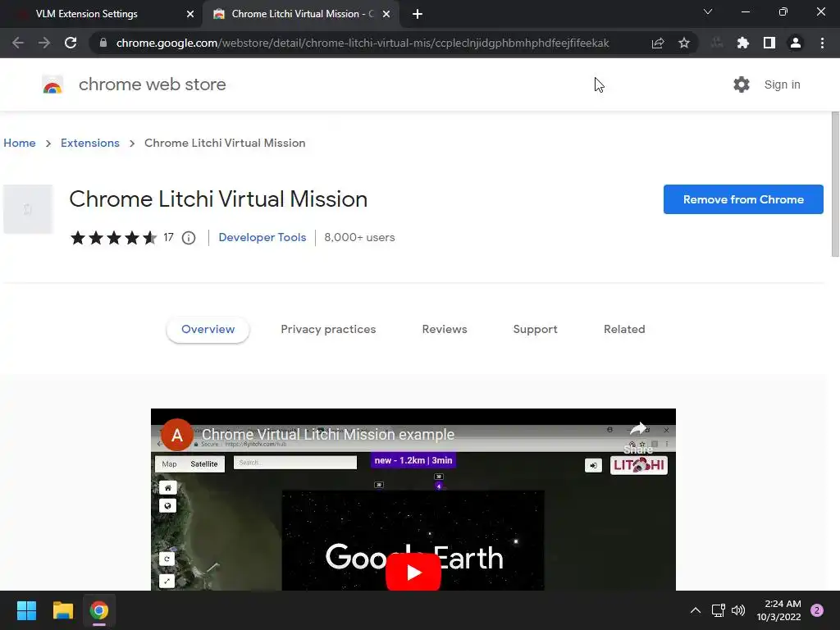The width and height of the screenshot is (840, 630).
Task: Click the Sign in link
Action: tap(782, 84)
